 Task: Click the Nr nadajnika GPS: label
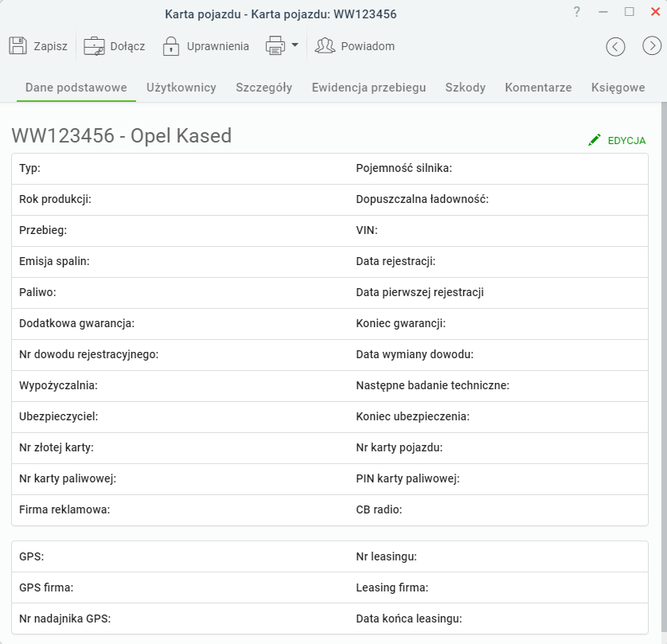pyautogui.click(x=65, y=619)
